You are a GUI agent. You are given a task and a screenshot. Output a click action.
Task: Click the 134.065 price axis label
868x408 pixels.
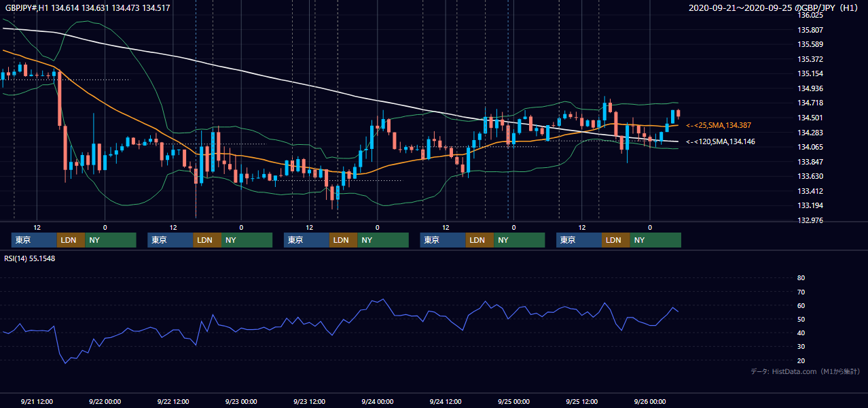point(812,147)
